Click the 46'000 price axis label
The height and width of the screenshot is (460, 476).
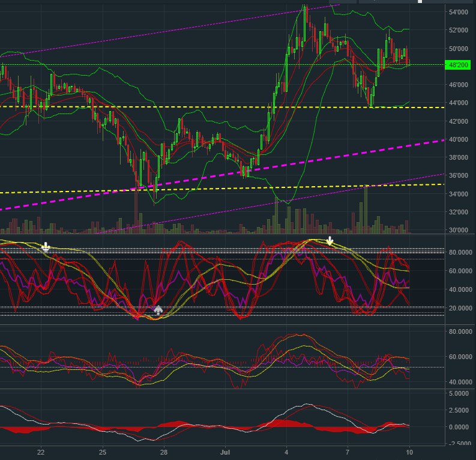459,85
